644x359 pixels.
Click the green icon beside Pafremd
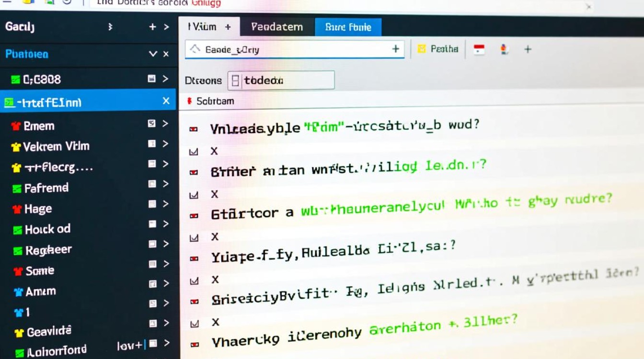coord(17,189)
